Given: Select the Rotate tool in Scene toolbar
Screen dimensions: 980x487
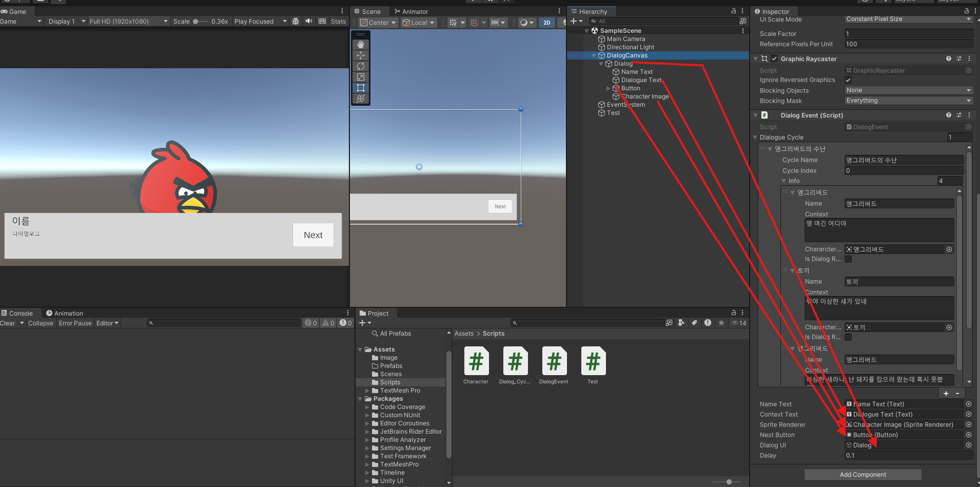Looking at the screenshot, I should [x=361, y=66].
